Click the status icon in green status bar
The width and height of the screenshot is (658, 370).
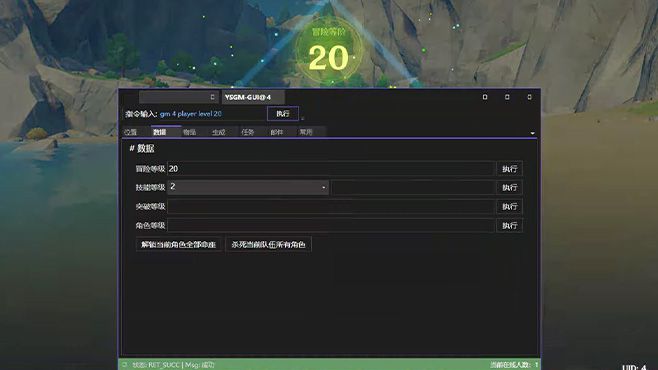click(x=125, y=365)
